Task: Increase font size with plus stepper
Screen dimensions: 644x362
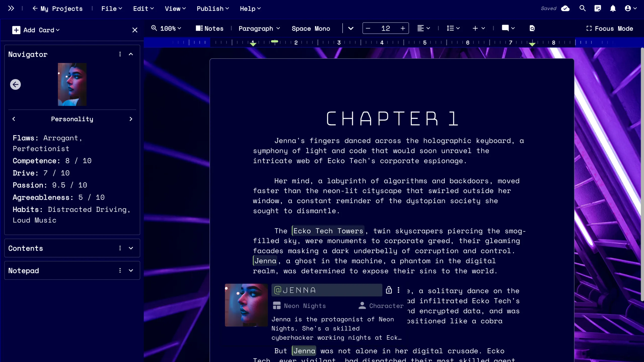Action: pyautogui.click(x=403, y=28)
